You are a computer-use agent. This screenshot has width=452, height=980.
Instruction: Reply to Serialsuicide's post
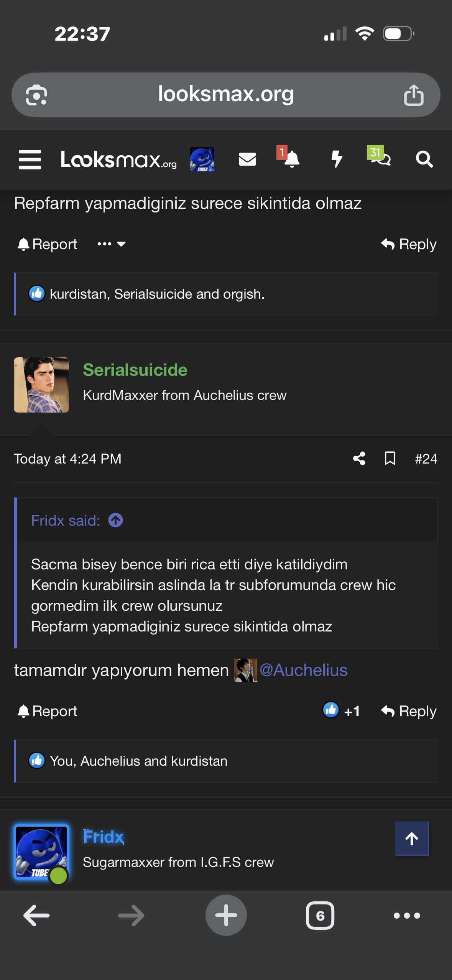coord(409,711)
